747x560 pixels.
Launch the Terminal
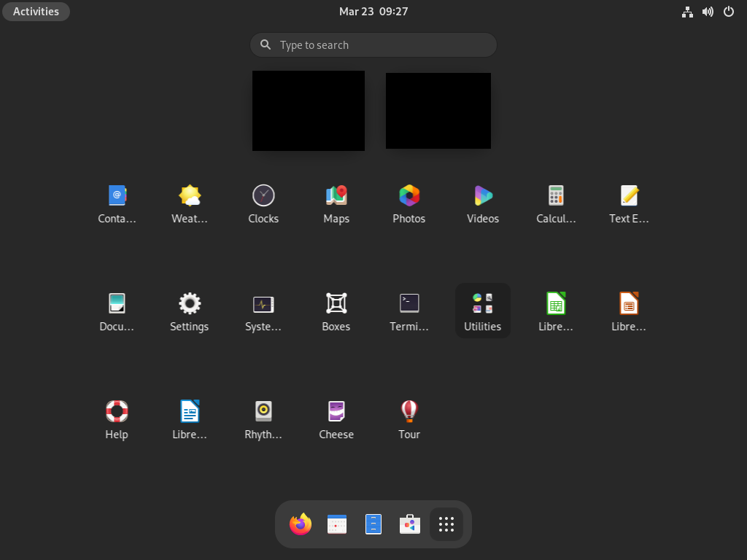(409, 311)
